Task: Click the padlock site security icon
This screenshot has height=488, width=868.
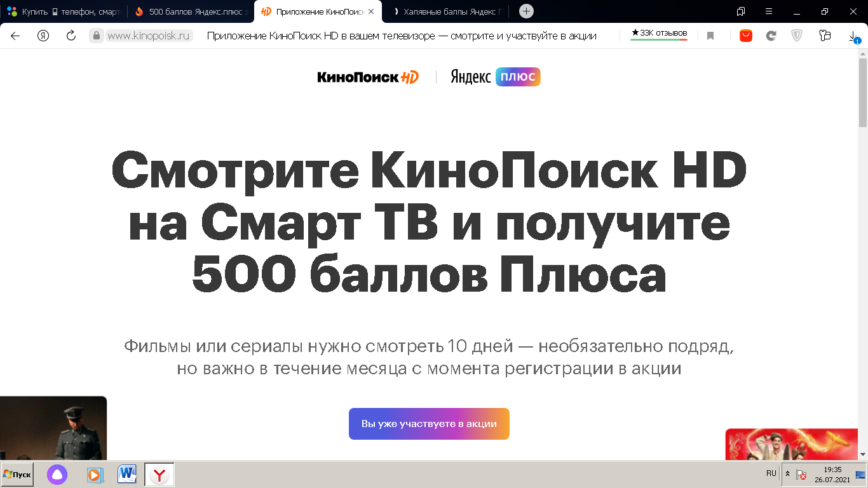Action: coord(97,36)
